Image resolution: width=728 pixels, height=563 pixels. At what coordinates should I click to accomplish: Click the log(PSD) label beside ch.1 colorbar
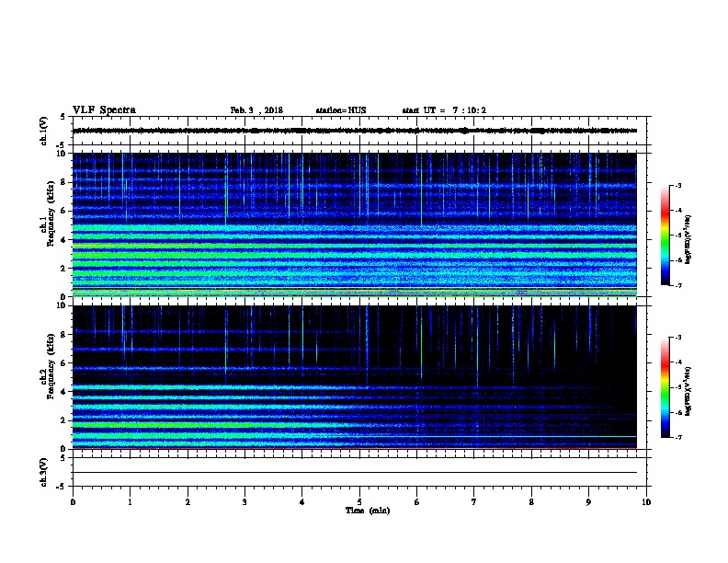pos(688,239)
